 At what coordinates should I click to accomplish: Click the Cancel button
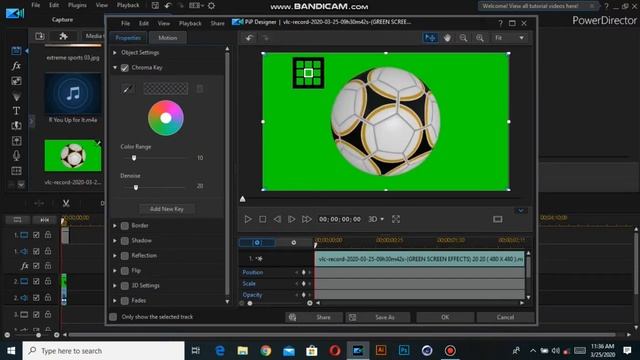(505, 317)
